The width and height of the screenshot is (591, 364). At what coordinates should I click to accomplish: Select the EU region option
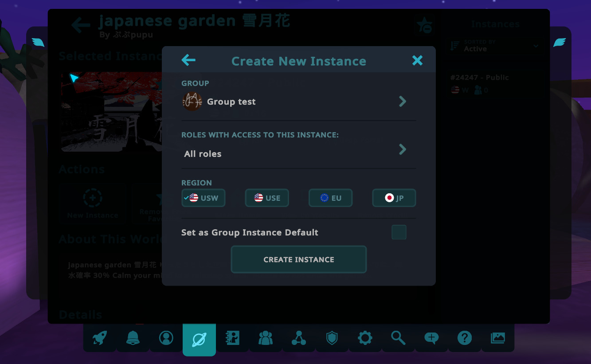point(330,198)
